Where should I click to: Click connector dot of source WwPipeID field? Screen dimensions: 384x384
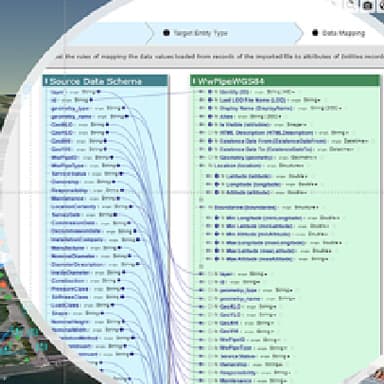pyautogui.click(x=112, y=157)
